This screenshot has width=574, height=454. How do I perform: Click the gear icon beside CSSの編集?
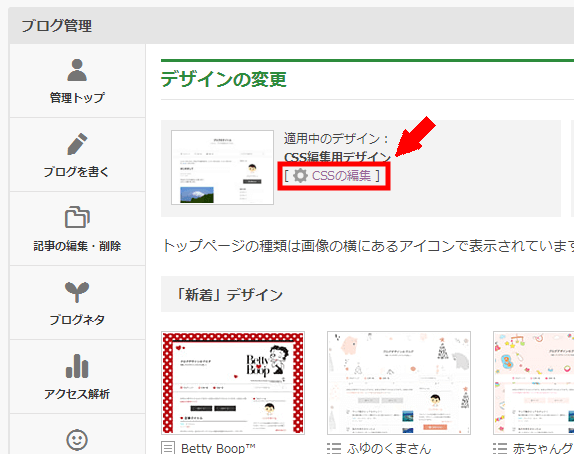click(x=300, y=176)
